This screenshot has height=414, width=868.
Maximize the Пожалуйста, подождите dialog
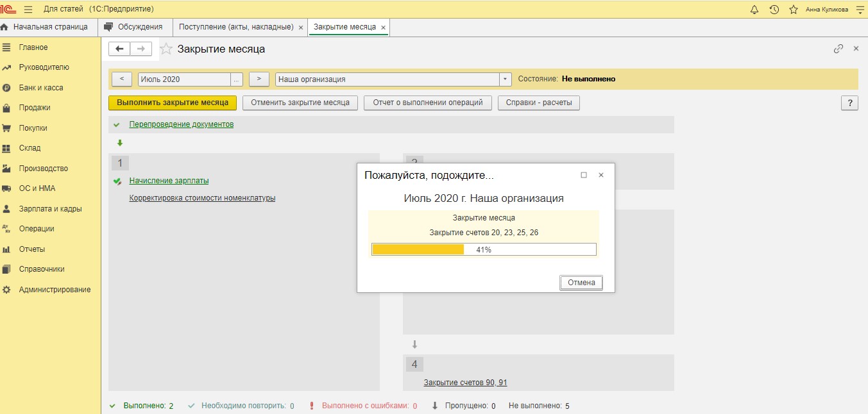pos(584,175)
